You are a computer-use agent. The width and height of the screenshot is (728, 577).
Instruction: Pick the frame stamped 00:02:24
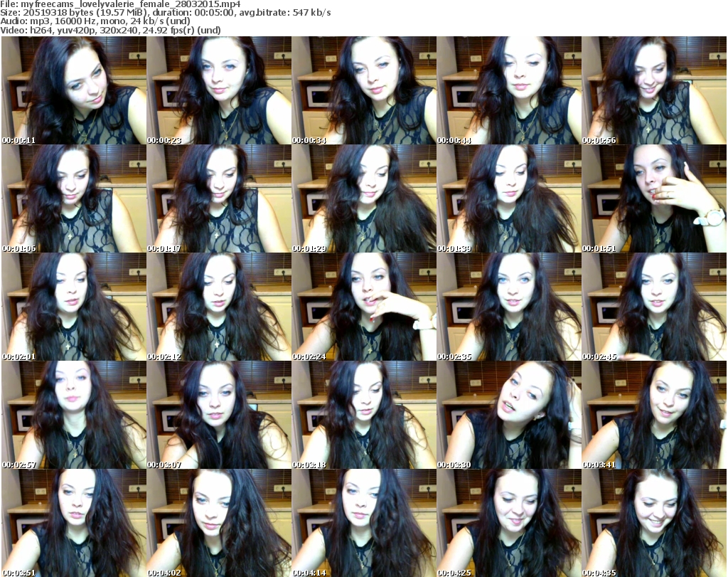[364, 307]
